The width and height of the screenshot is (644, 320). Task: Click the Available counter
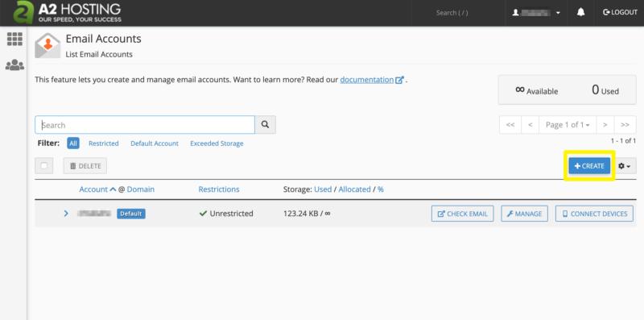(536, 90)
